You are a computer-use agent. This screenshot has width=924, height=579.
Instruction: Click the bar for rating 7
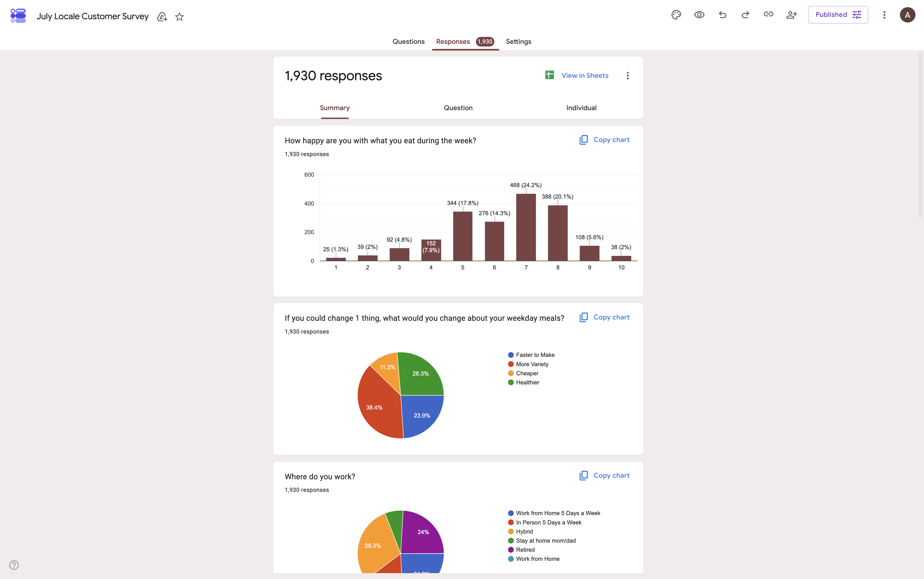(526, 227)
